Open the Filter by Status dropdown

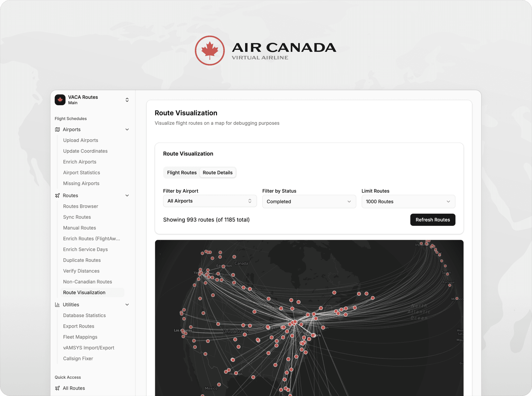click(309, 202)
